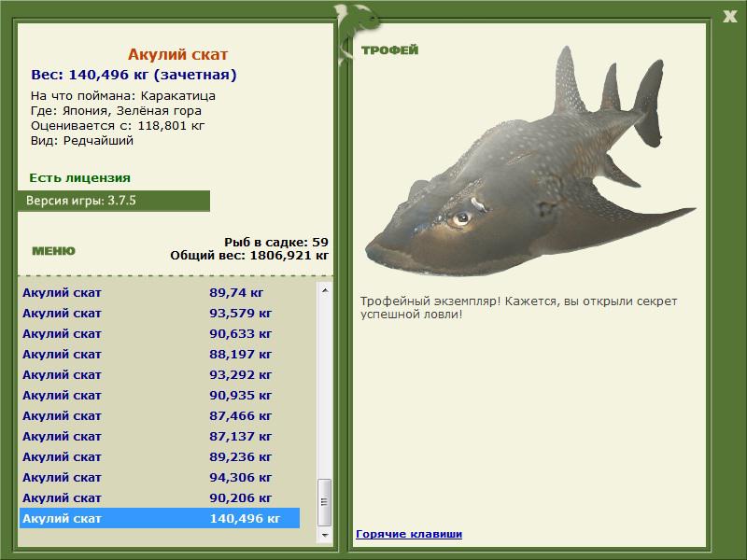747x560 pixels.
Task: Click the Вид: Редчайший line
Action: (x=82, y=141)
